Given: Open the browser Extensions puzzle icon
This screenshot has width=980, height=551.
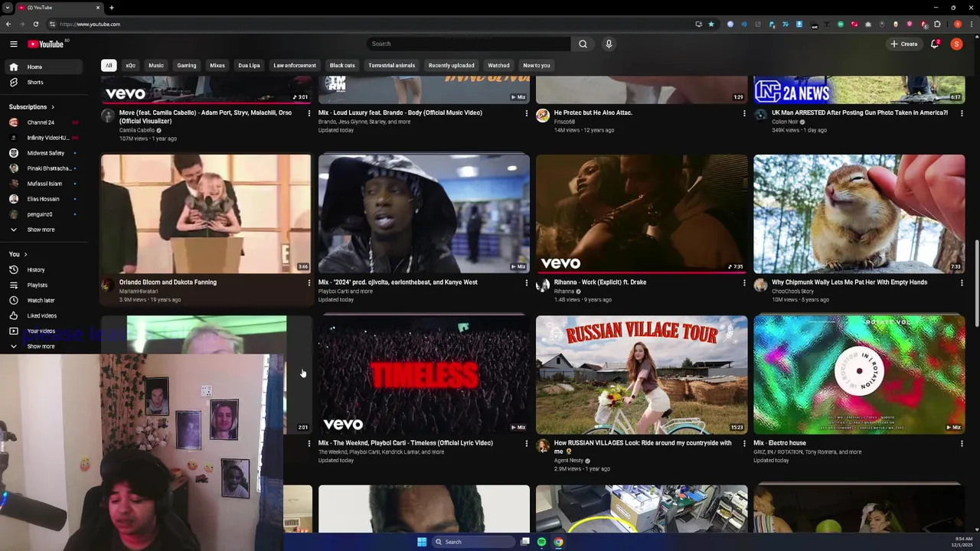Looking at the screenshot, I should coord(936,24).
